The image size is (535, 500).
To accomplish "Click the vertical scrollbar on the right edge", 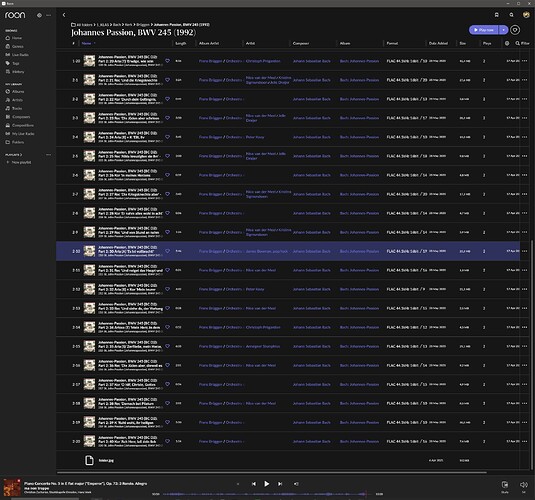I will click(x=531, y=354).
